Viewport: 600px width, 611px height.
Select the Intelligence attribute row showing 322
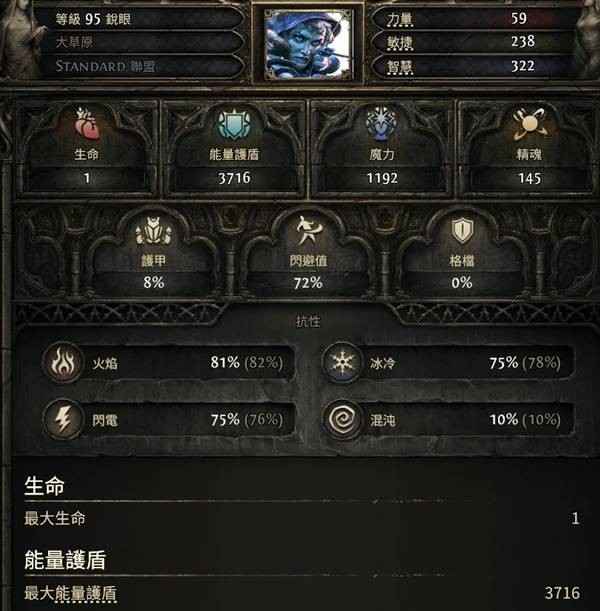[473, 66]
